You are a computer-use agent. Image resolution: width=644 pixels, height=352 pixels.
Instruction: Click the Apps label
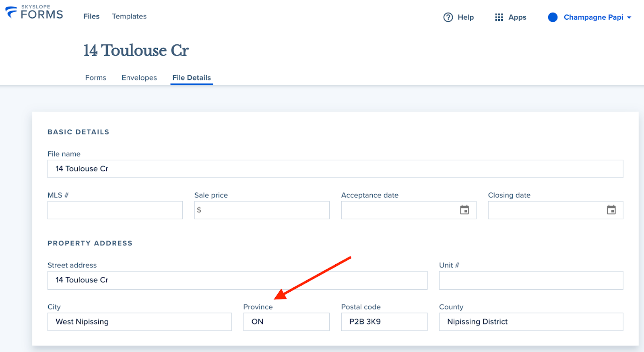coord(517,17)
